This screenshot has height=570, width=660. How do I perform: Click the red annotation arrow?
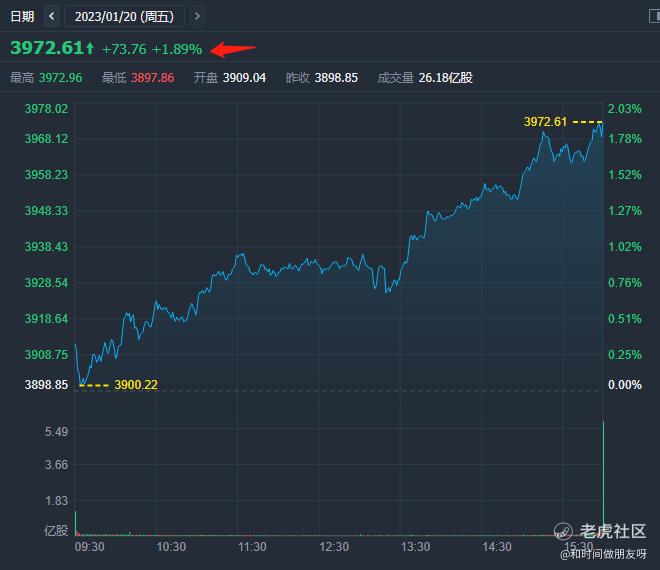click(233, 48)
